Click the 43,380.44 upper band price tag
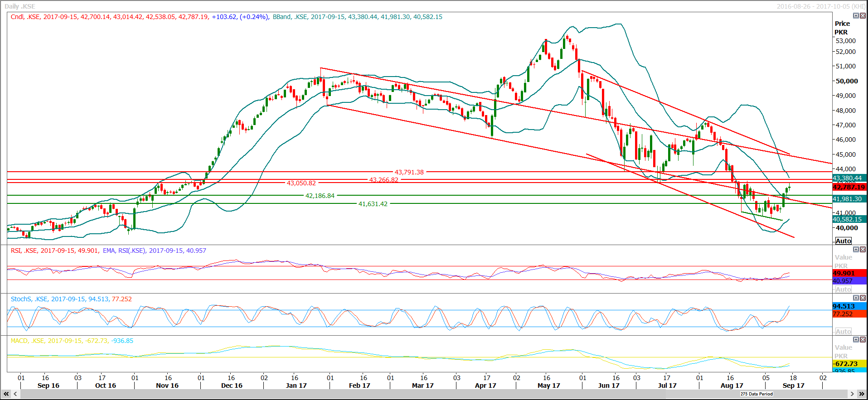868x400 pixels. pyautogui.click(x=850, y=178)
